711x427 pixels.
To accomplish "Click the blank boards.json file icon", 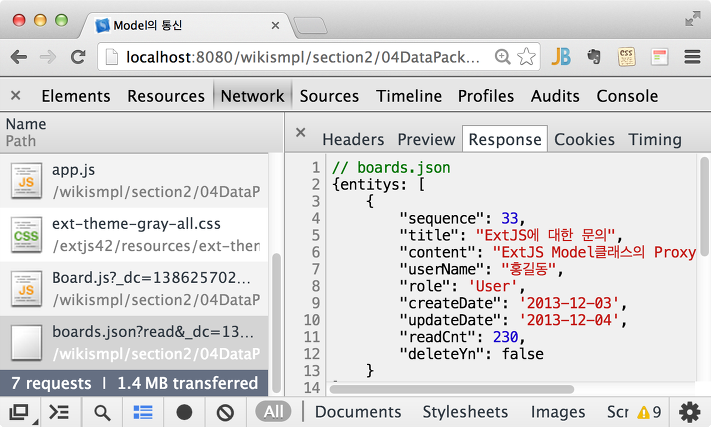I will pos(26,343).
